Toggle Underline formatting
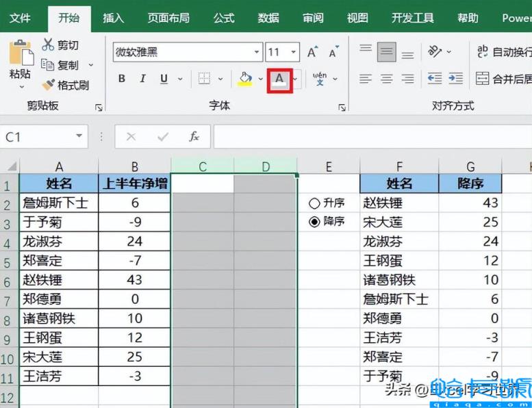Viewport: 532px width, 408px height. click(x=164, y=79)
